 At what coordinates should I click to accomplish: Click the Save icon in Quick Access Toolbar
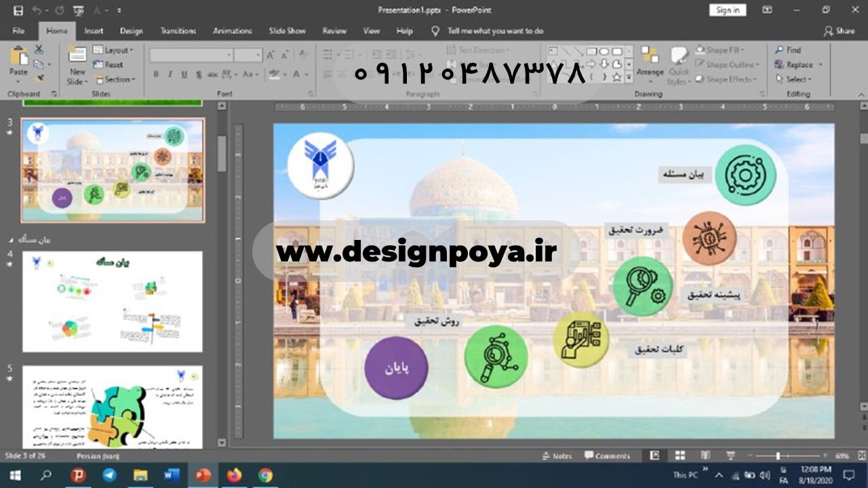click(x=18, y=10)
